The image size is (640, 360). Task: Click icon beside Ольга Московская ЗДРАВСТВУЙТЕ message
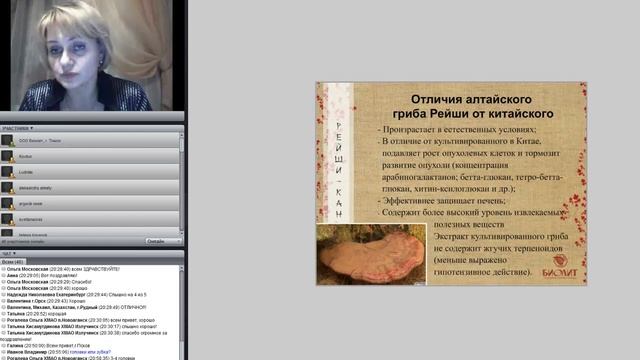[3, 269]
